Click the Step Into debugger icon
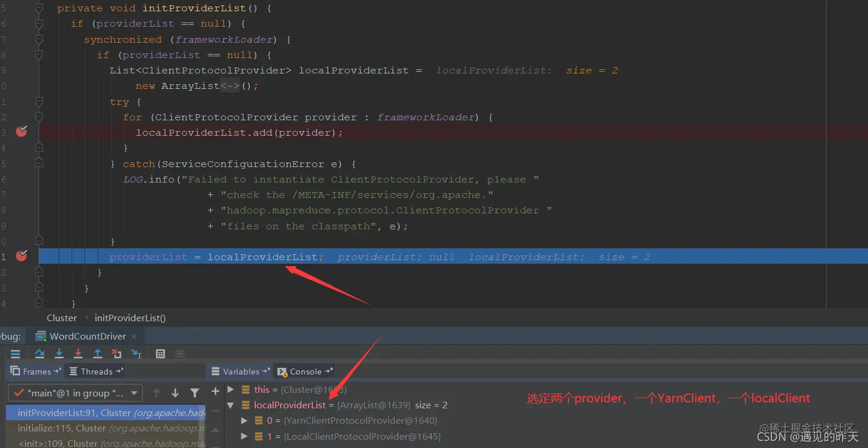The image size is (868, 448). point(59,354)
